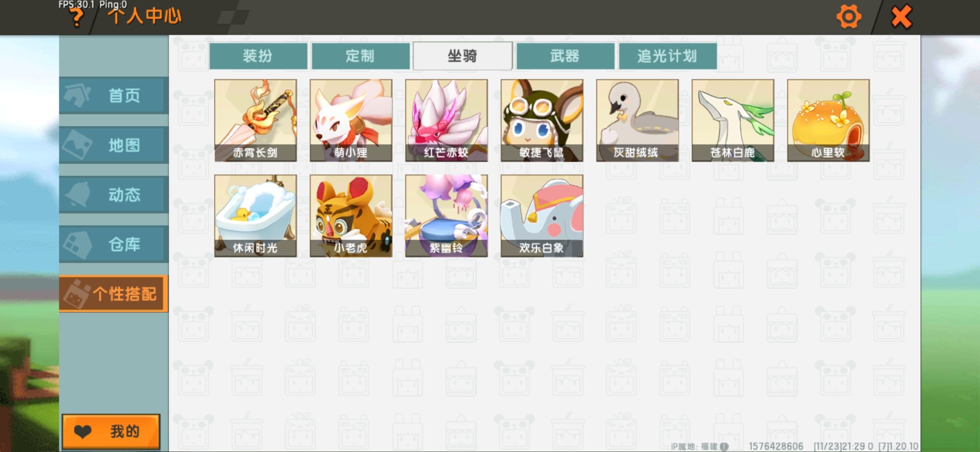Choose the 紫幽铃 flower mount

(x=446, y=216)
